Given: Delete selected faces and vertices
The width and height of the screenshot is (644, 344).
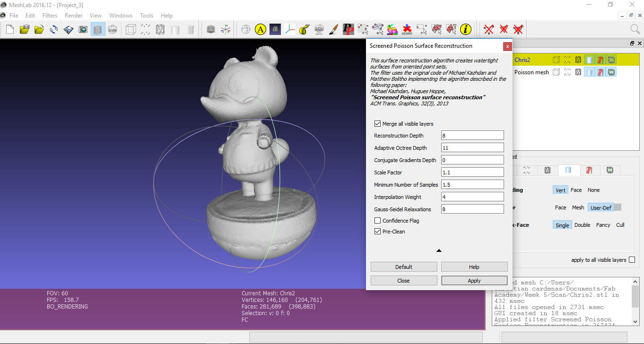Looking at the screenshot, I should pyautogui.click(x=518, y=29).
